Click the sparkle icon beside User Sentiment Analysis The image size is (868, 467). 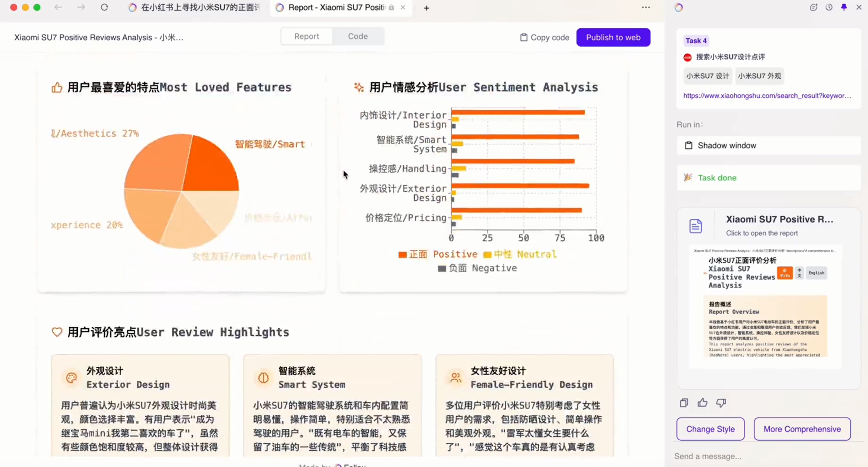(359, 87)
